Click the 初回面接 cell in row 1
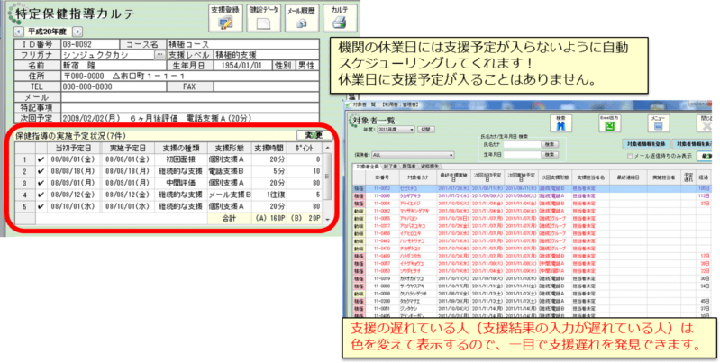This screenshot has width=720, height=363. [x=181, y=160]
